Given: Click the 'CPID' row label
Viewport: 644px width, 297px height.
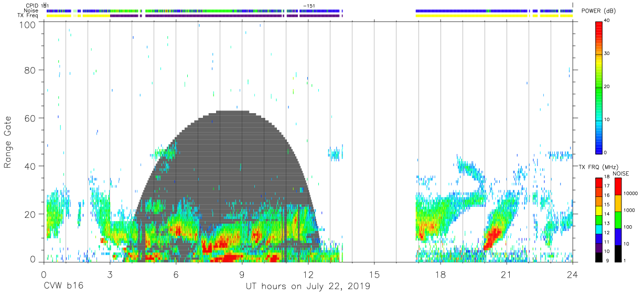Looking at the screenshot, I should [32, 5].
